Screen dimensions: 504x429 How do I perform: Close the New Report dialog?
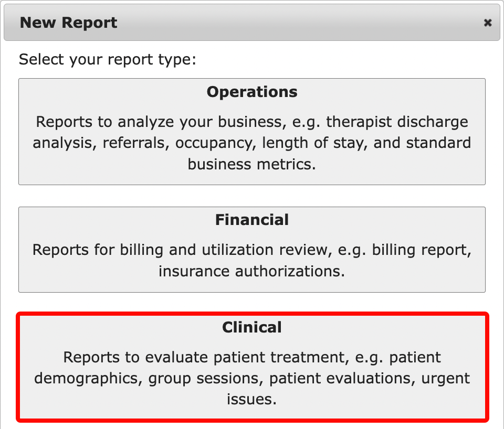(488, 23)
